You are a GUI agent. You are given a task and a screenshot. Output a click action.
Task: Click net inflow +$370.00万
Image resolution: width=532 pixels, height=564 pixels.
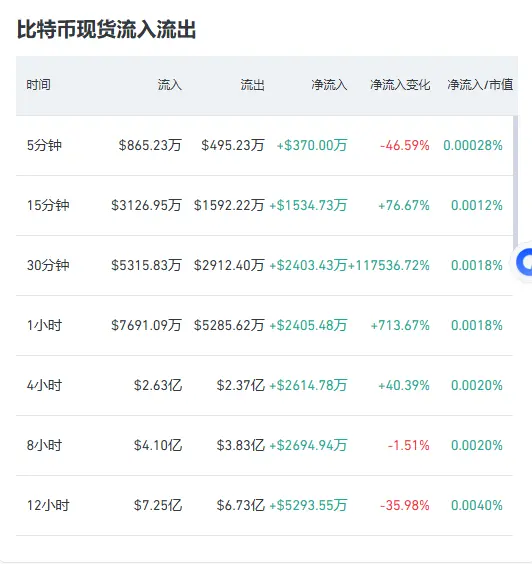coord(312,145)
